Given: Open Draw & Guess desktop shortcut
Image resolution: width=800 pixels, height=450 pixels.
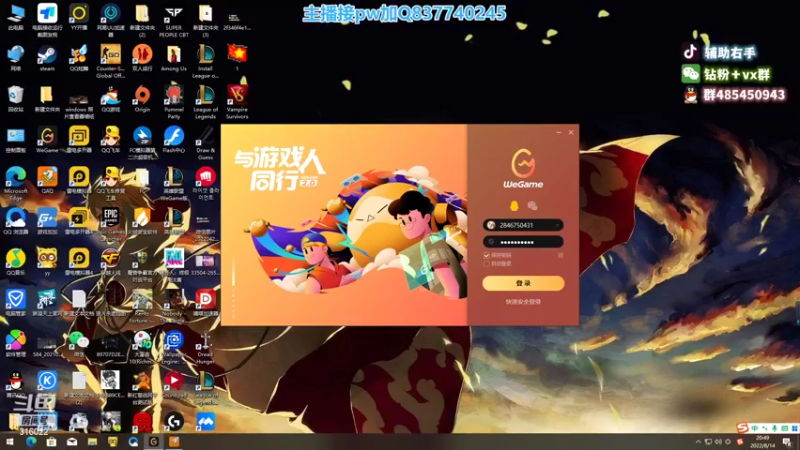Looking at the screenshot, I should (x=206, y=143).
